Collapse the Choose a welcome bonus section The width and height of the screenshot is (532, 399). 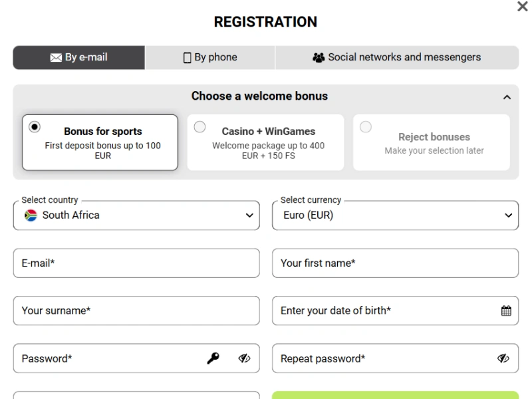tap(508, 96)
